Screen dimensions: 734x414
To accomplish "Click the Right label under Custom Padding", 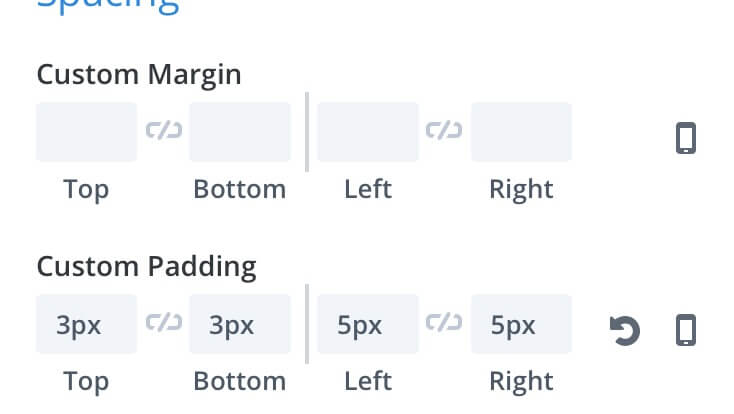I will (x=521, y=382).
